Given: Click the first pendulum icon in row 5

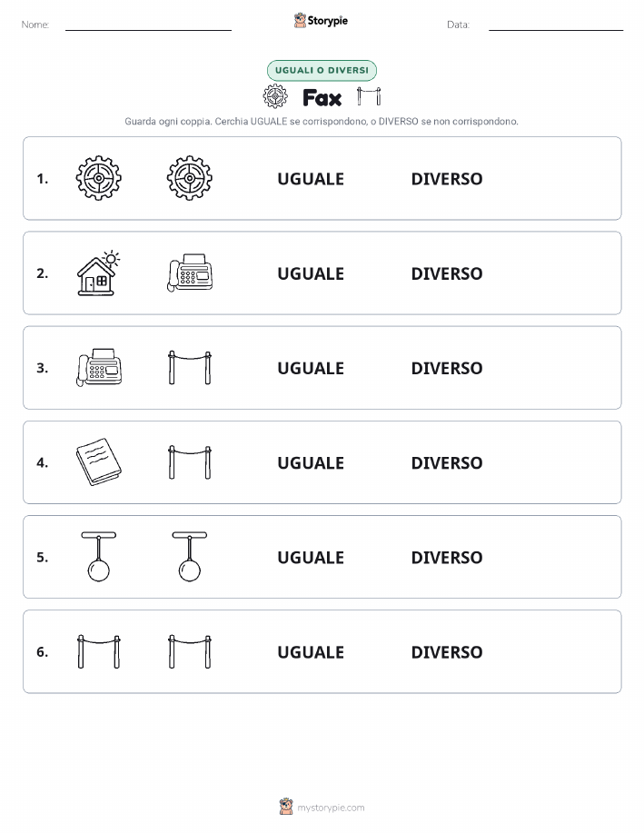Looking at the screenshot, I should point(99,556).
